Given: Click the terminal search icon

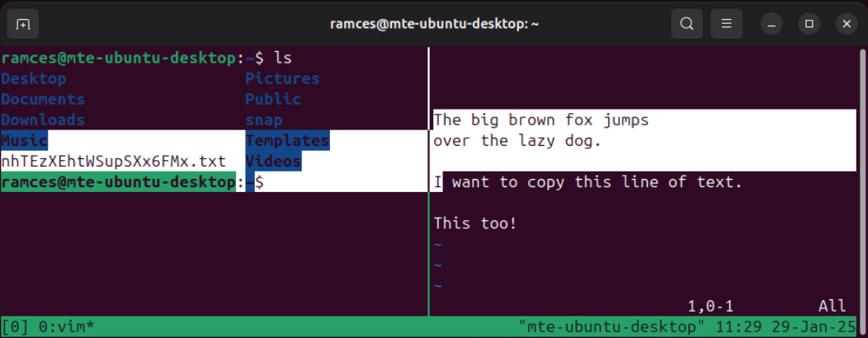Looking at the screenshot, I should tap(686, 24).
